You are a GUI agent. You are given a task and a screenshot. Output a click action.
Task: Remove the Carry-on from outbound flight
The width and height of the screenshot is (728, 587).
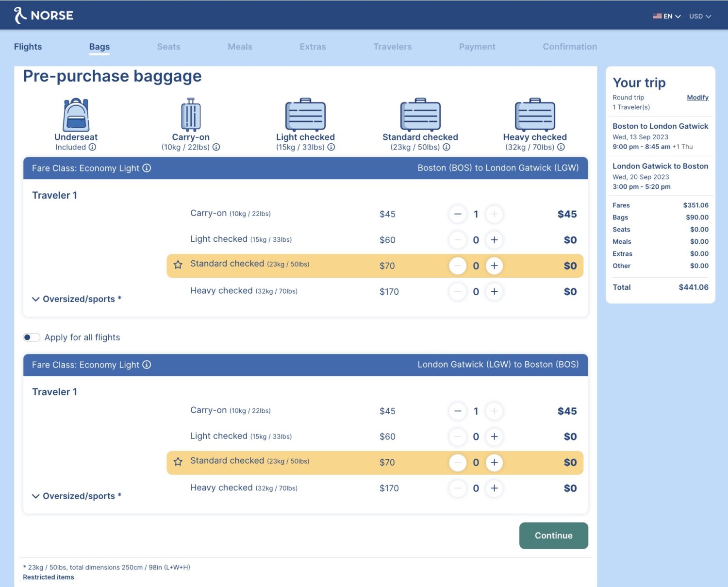458,214
